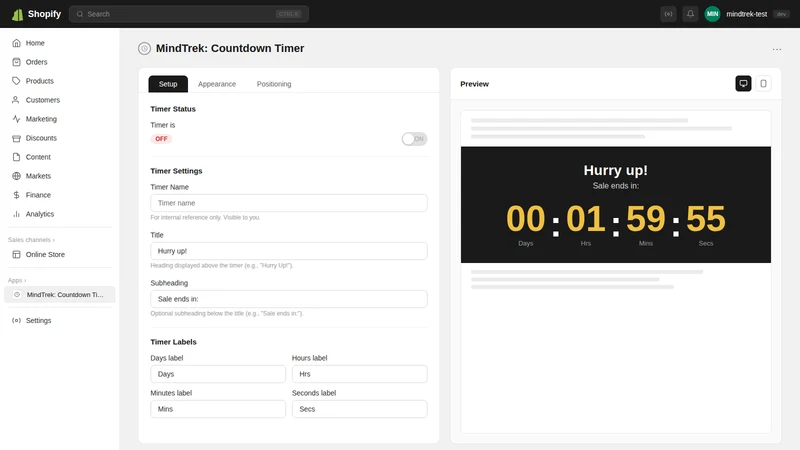The height and width of the screenshot is (450, 800).
Task: Click the Timer Labels heading
Action: point(173,342)
